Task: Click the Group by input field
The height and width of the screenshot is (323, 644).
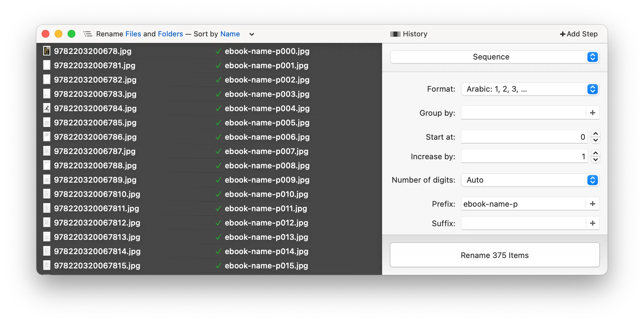Action: (x=523, y=113)
